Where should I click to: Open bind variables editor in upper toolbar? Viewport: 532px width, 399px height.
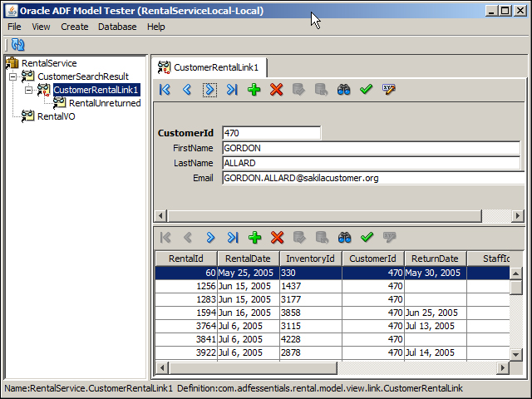pyautogui.click(x=389, y=90)
